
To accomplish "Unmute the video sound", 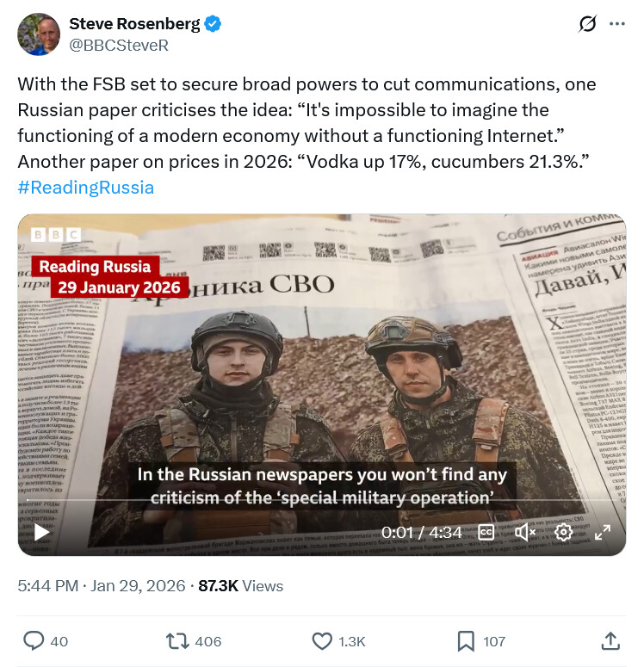I will point(525,532).
